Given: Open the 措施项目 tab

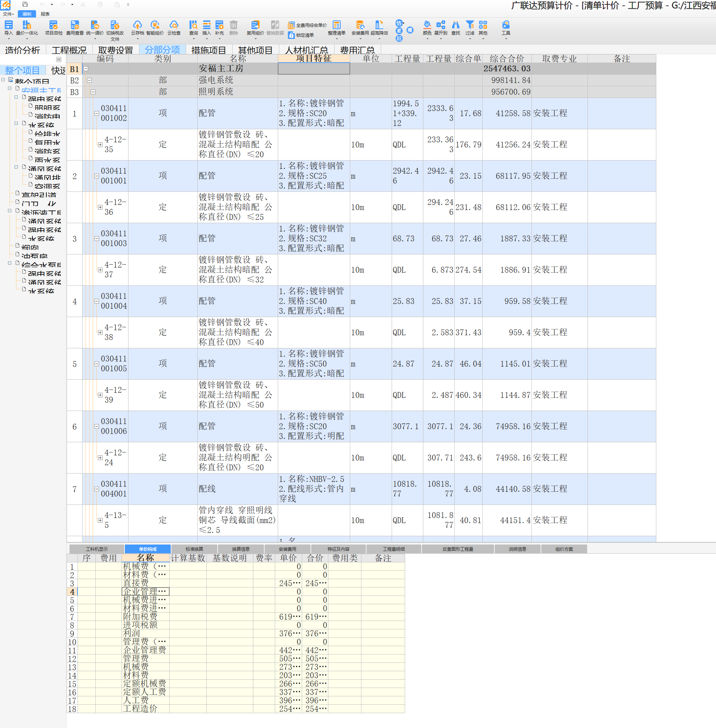Looking at the screenshot, I should [x=209, y=50].
